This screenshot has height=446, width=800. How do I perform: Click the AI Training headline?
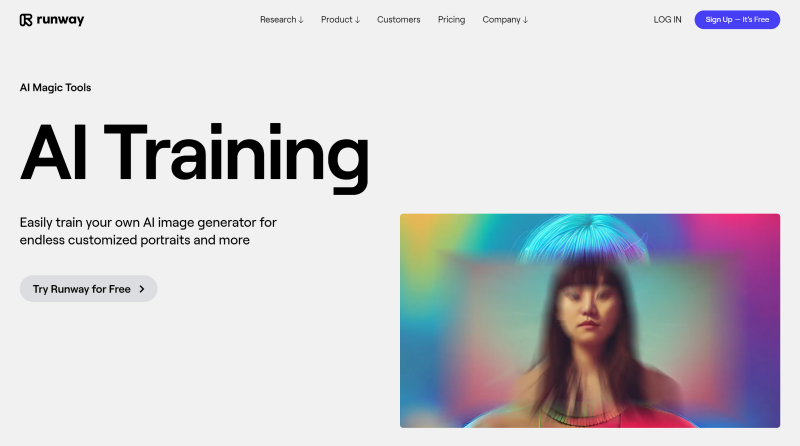point(194,155)
